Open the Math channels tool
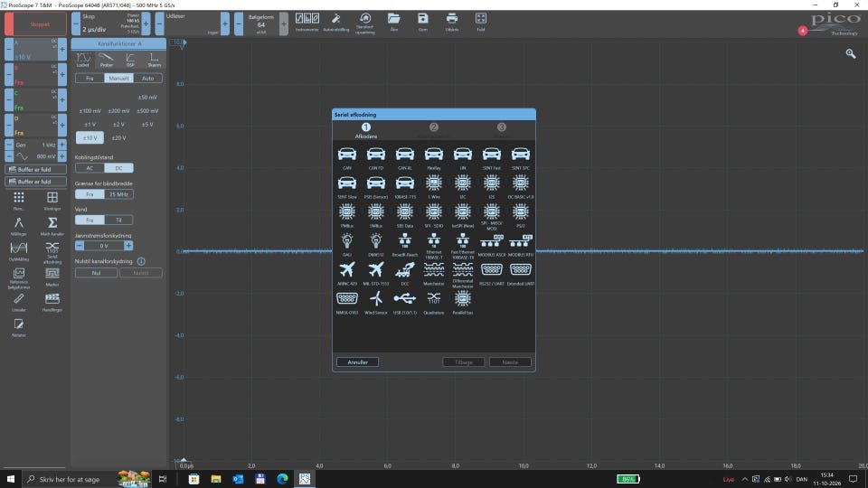 point(52,226)
